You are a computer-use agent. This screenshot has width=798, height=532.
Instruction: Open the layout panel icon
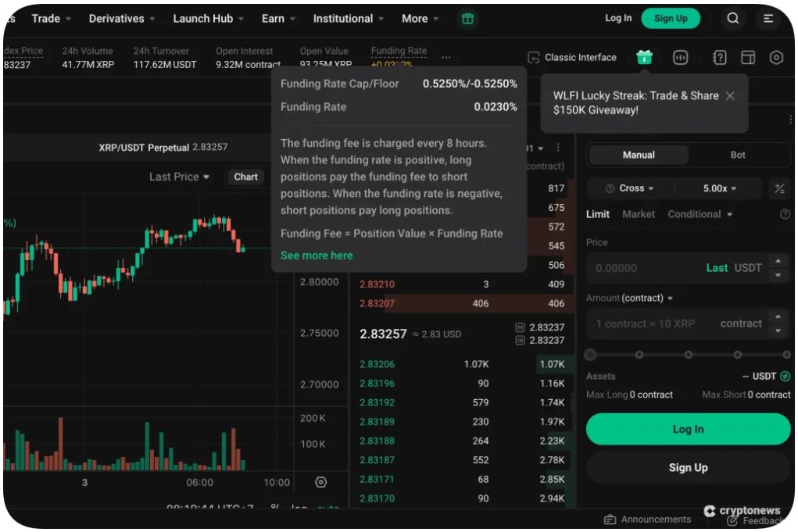coord(748,58)
